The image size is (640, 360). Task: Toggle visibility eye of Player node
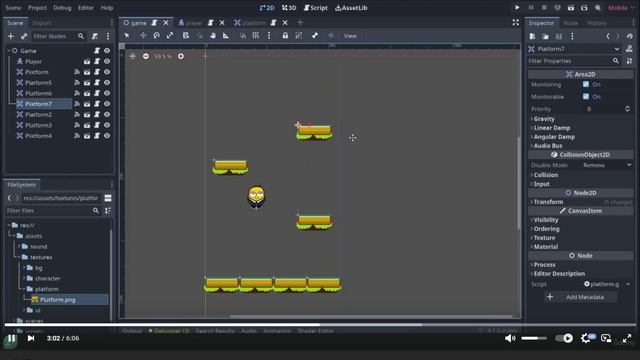(x=107, y=62)
